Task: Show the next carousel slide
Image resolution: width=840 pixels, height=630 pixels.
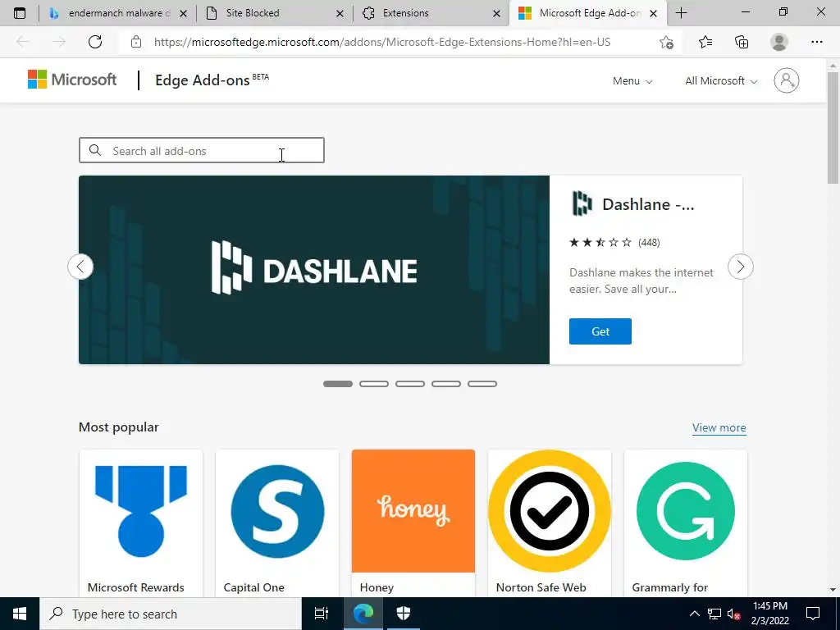Action: pos(741,267)
